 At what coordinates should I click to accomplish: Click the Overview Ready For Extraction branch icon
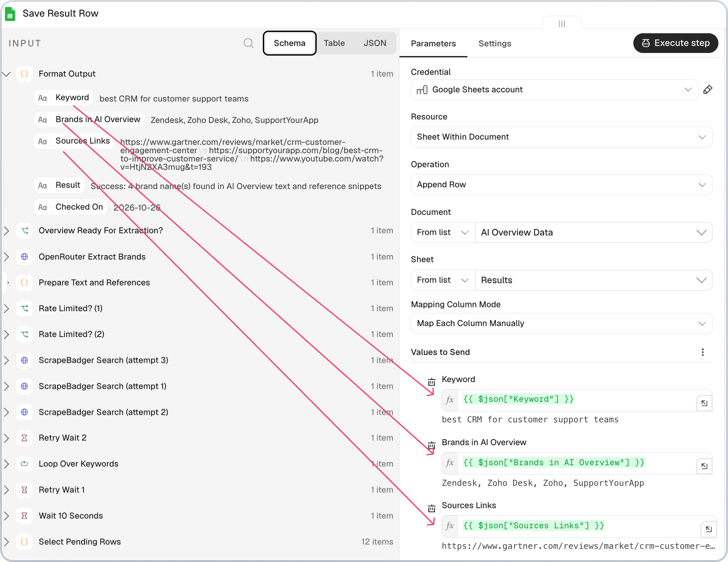click(x=25, y=231)
